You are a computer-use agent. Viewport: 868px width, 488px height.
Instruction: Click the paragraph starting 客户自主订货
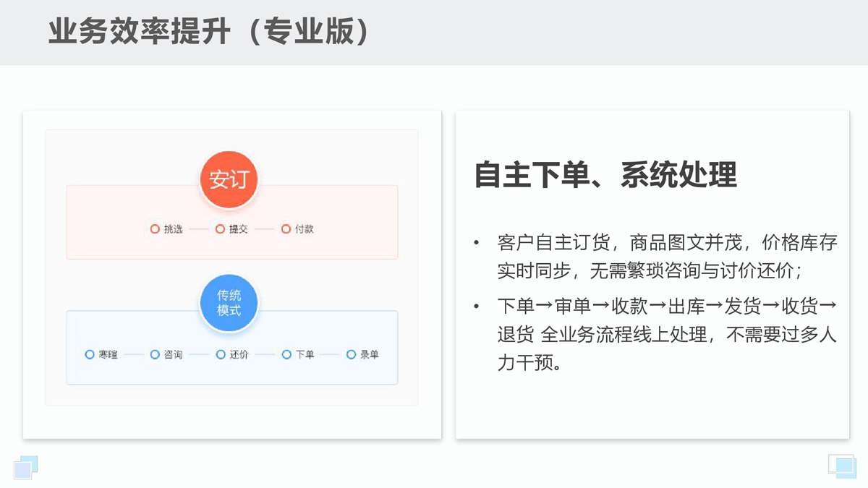point(667,257)
